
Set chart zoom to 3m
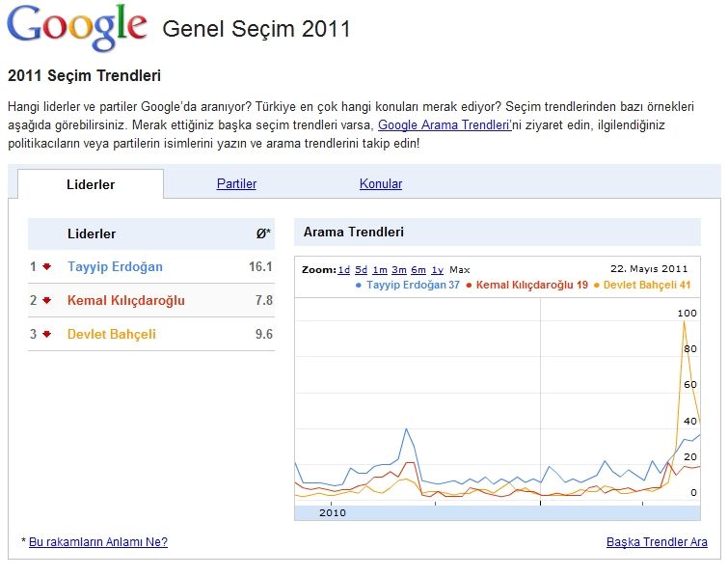click(x=397, y=270)
